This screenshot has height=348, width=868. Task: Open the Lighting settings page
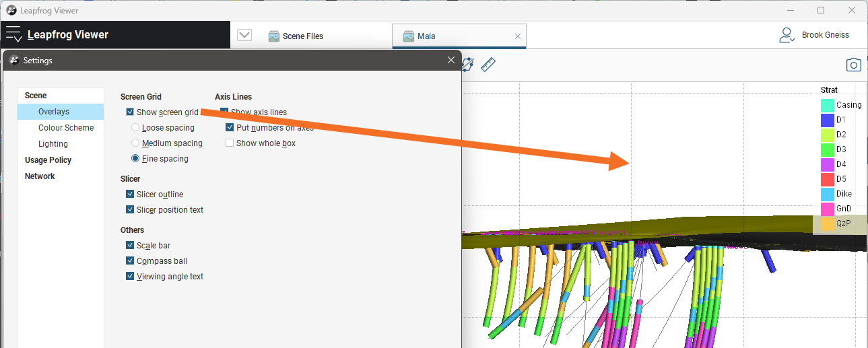[53, 144]
